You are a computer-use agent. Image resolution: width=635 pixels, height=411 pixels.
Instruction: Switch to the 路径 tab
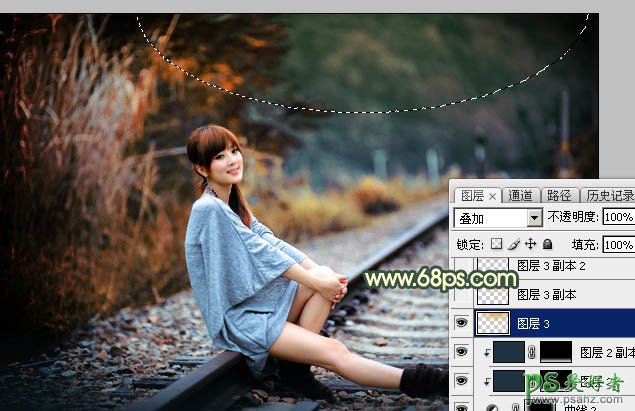coord(560,196)
